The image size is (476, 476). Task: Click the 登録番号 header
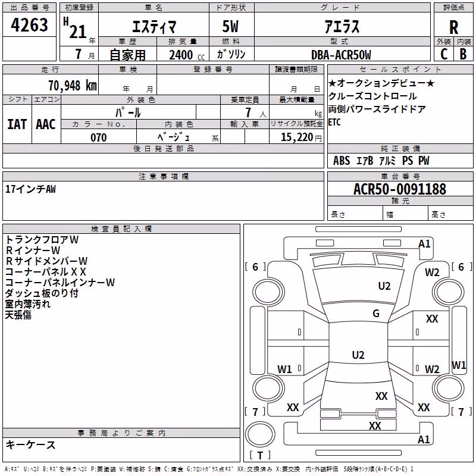[213, 70]
